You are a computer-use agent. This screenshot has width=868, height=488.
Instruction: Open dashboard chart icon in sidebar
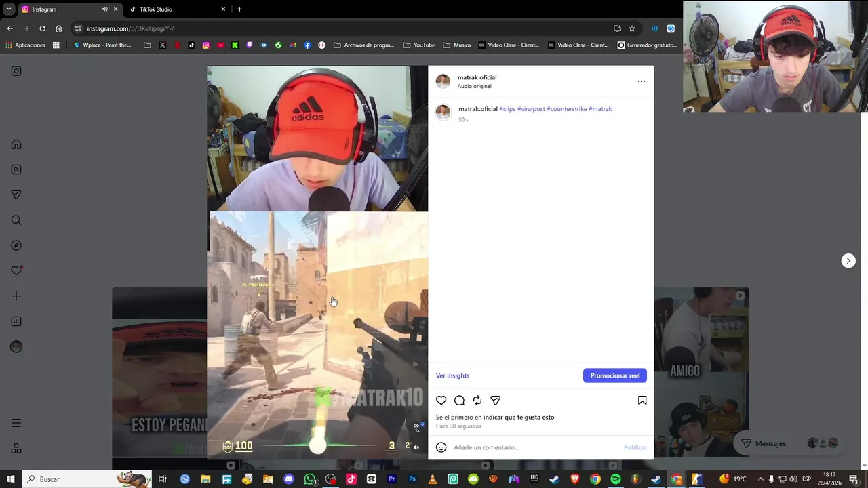tap(16, 321)
